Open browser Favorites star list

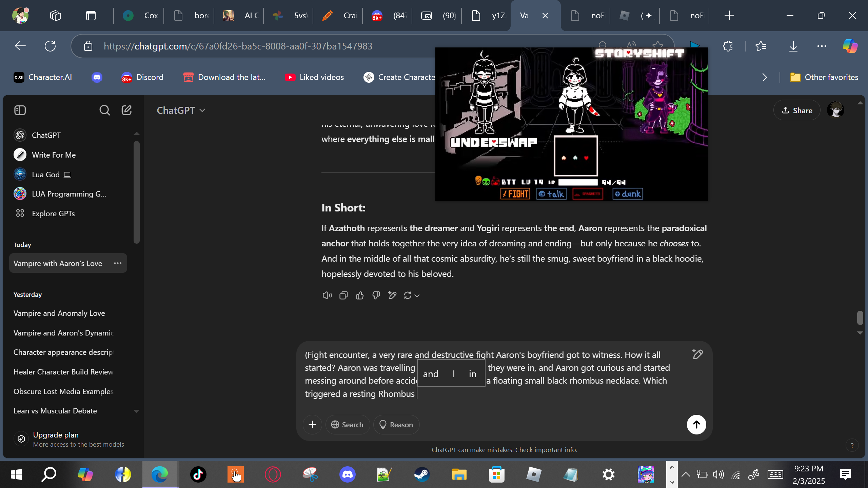[x=761, y=46]
